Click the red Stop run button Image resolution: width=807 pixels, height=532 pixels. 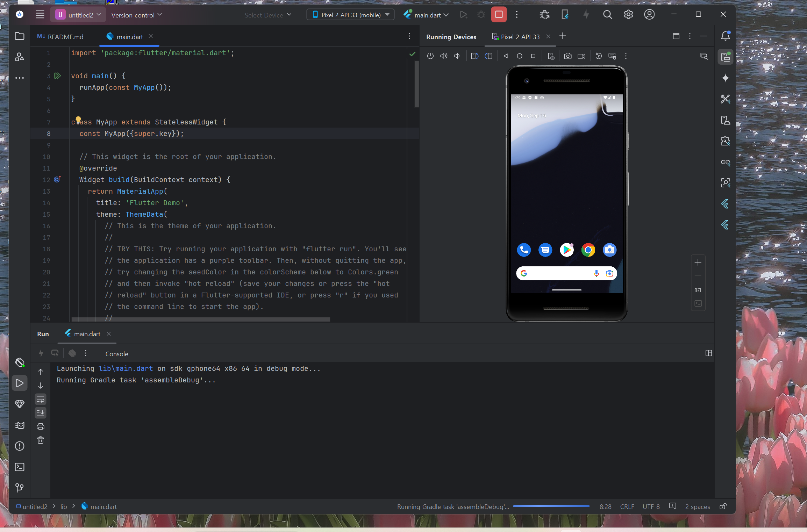tap(499, 15)
